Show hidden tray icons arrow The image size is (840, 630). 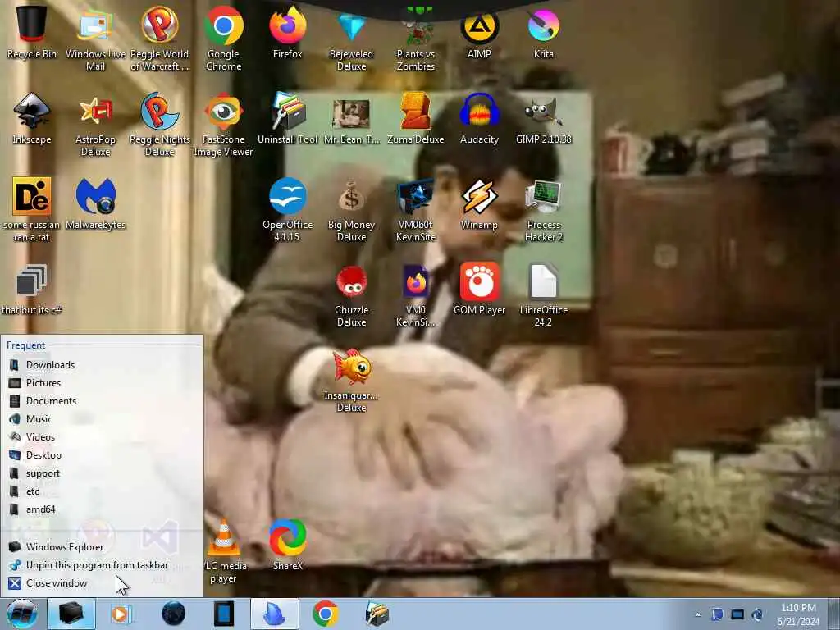click(x=697, y=614)
